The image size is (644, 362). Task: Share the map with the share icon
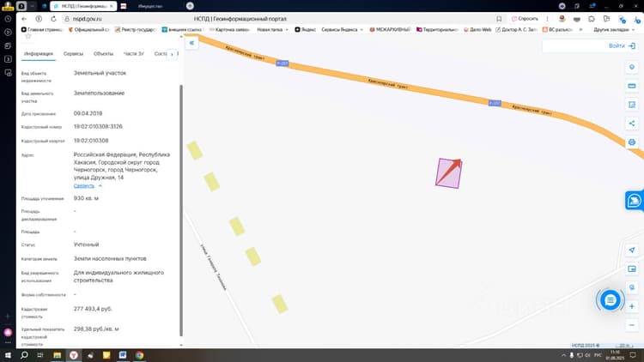632,124
